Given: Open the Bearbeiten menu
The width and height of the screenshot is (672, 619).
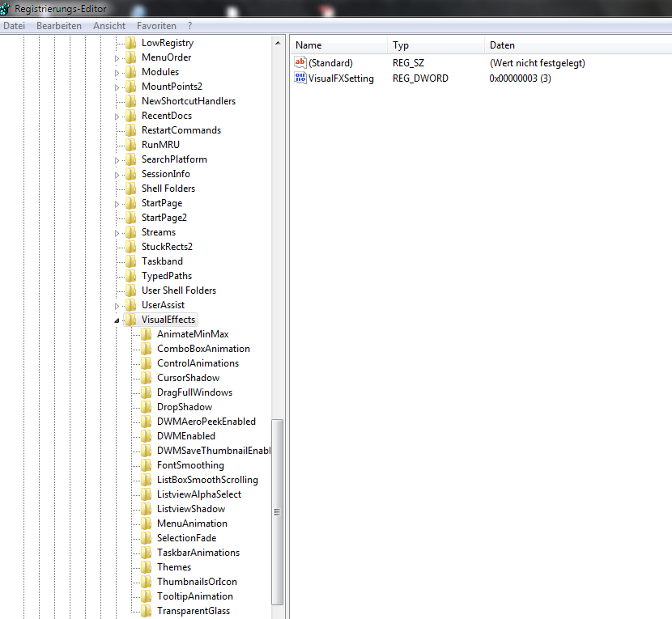Looking at the screenshot, I should click(x=59, y=26).
